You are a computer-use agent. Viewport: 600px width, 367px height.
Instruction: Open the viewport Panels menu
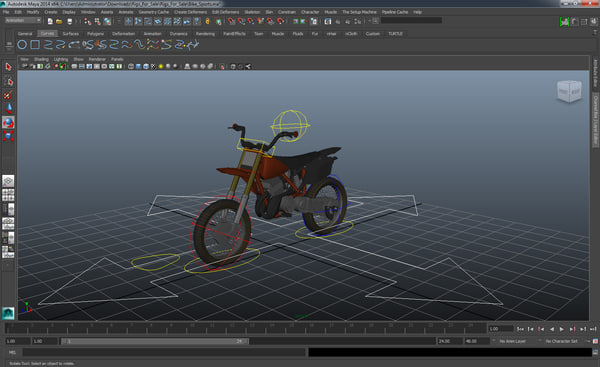pos(117,59)
